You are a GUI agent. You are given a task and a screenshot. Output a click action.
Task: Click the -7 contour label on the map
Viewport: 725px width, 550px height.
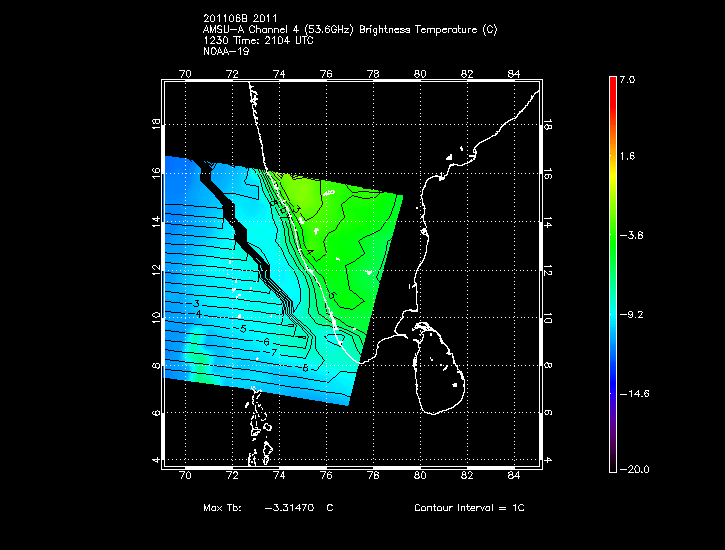[x=273, y=353]
